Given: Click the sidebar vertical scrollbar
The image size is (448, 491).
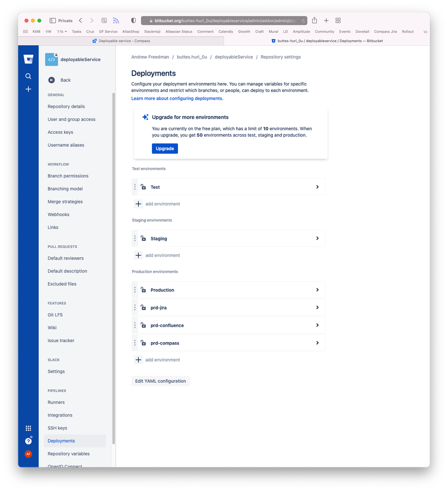Looking at the screenshot, I should pos(114,268).
